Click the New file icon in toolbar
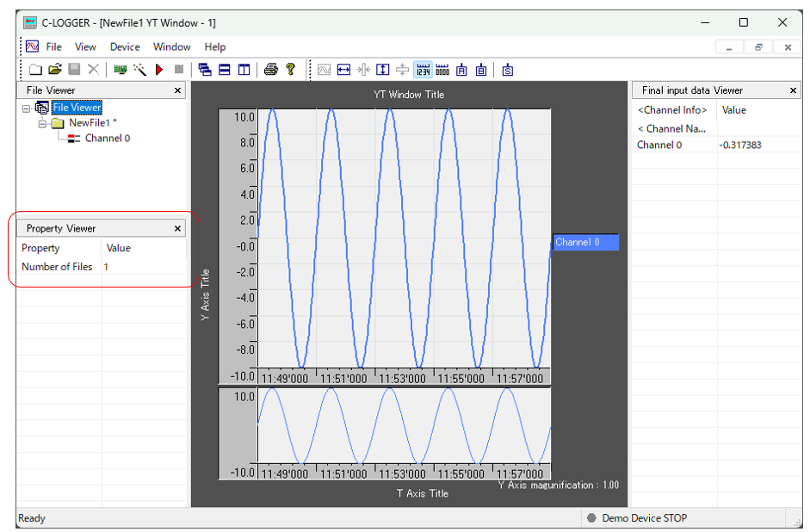This screenshot has width=810, height=532. pyautogui.click(x=35, y=70)
